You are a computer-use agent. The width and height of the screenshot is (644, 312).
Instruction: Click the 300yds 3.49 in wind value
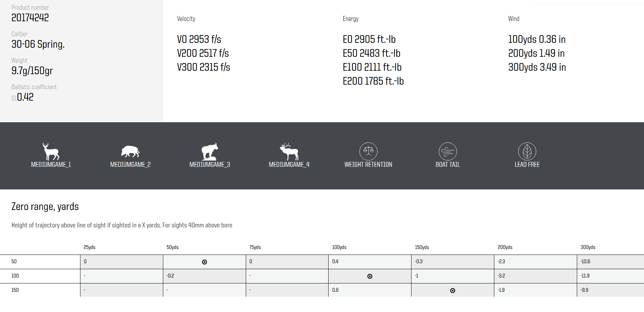click(x=537, y=67)
